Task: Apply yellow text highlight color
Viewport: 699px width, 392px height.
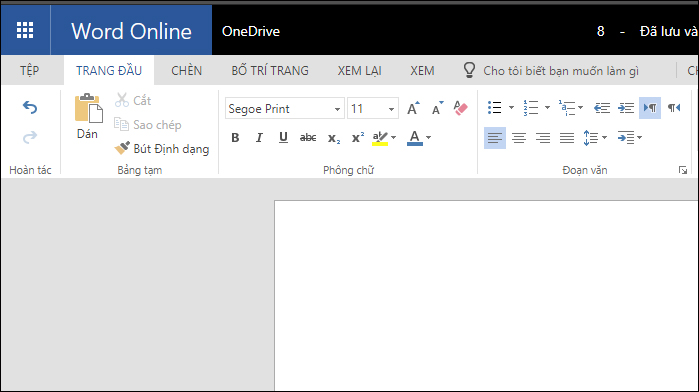Action: [x=380, y=138]
